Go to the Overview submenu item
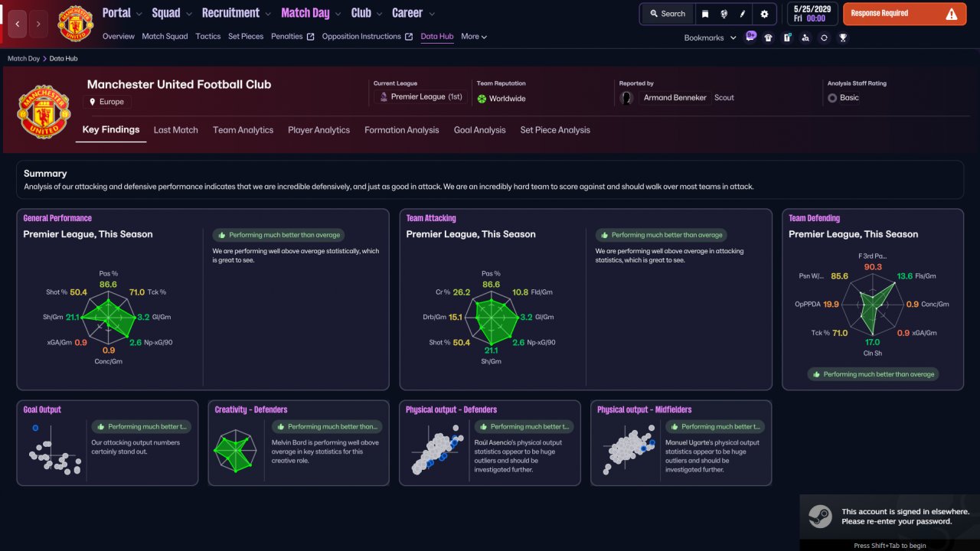This screenshot has width=980, height=551. click(x=119, y=36)
